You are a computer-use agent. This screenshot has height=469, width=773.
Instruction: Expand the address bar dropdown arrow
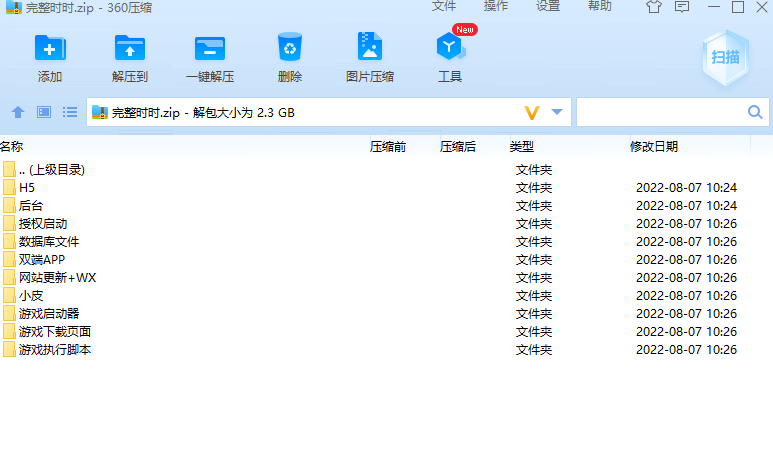point(557,112)
